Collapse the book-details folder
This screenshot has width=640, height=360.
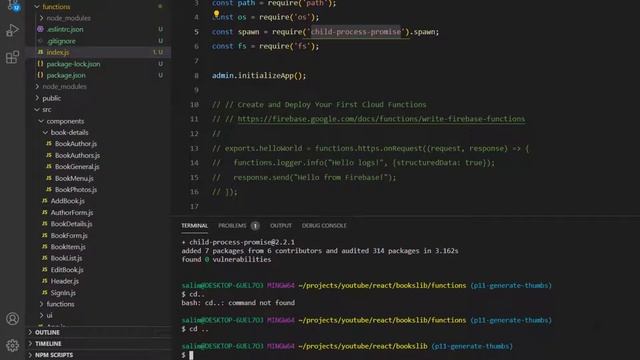45,133
